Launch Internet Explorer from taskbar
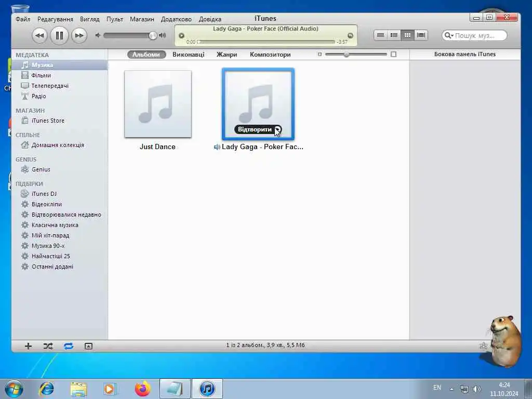The height and width of the screenshot is (399, 532). coord(46,389)
